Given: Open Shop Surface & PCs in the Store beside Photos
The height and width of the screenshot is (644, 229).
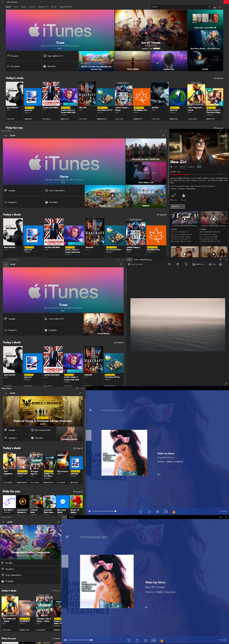Looking at the screenshot, I should click(63, 319).
